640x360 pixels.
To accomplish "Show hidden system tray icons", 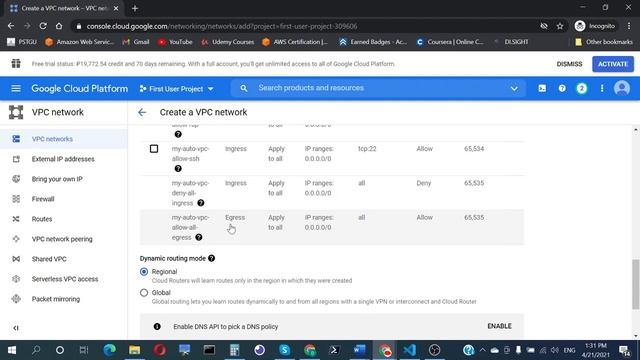I will pos(482,350).
